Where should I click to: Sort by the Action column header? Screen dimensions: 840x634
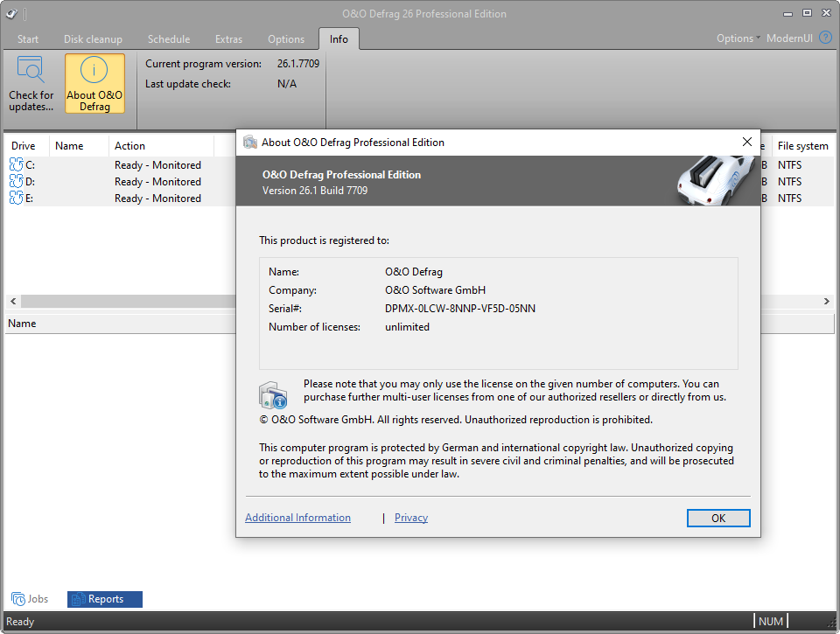tap(161, 146)
